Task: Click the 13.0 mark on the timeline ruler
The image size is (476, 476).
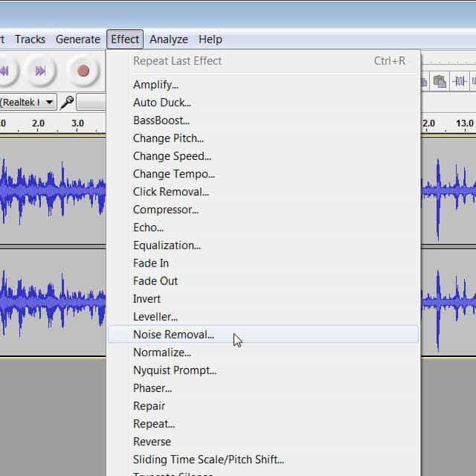Action: 465,123
